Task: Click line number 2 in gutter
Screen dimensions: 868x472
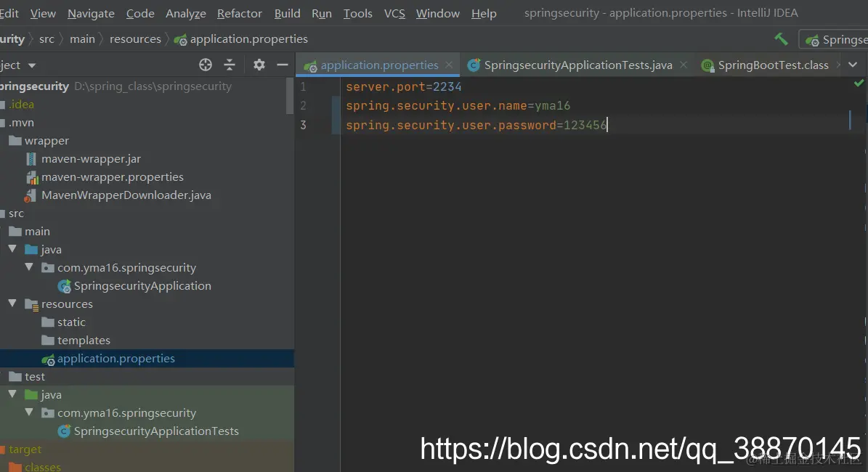Action: pyautogui.click(x=303, y=105)
